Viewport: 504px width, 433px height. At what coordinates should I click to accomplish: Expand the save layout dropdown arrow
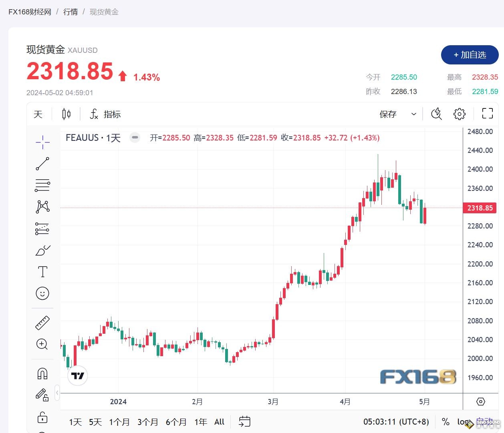(413, 114)
